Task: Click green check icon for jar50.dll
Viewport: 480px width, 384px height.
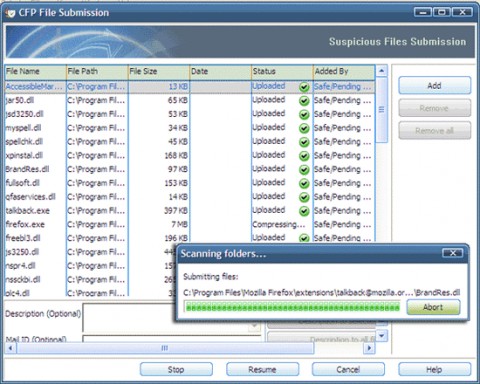Action: coord(304,101)
